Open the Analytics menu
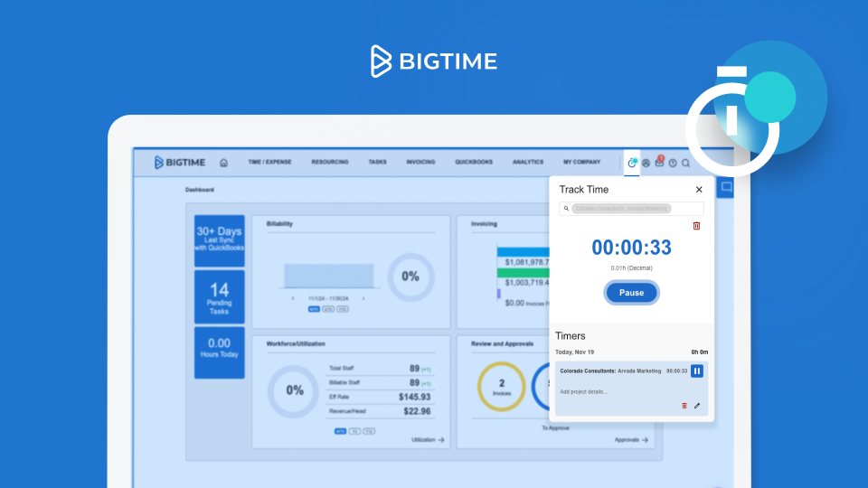This screenshot has width=868, height=488. tap(528, 162)
